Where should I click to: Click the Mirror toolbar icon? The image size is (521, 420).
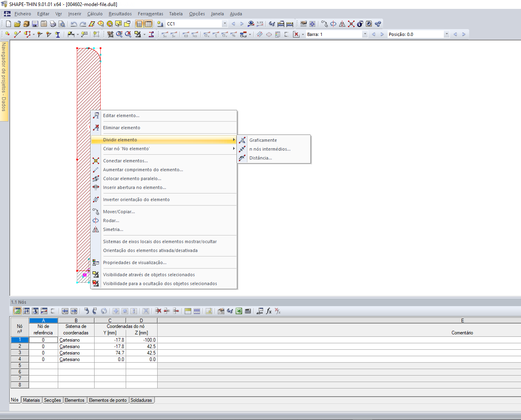click(x=342, y=24)
